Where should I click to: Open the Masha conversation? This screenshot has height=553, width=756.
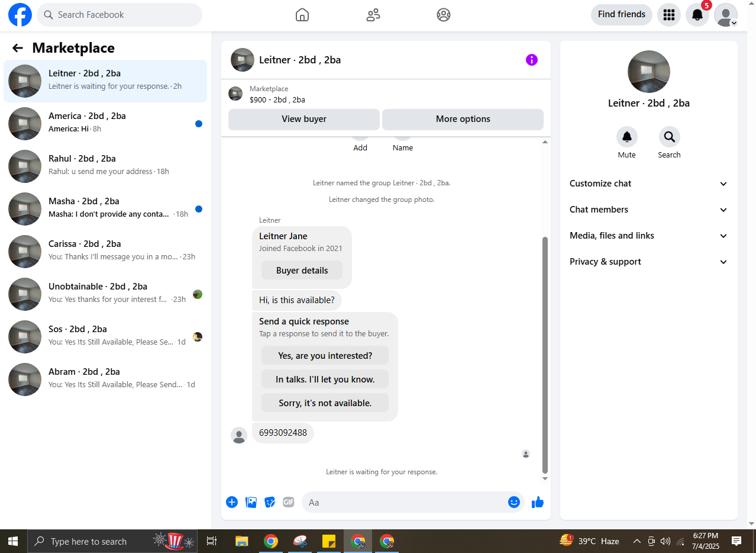pyautogui.click(x=105, y=209)
